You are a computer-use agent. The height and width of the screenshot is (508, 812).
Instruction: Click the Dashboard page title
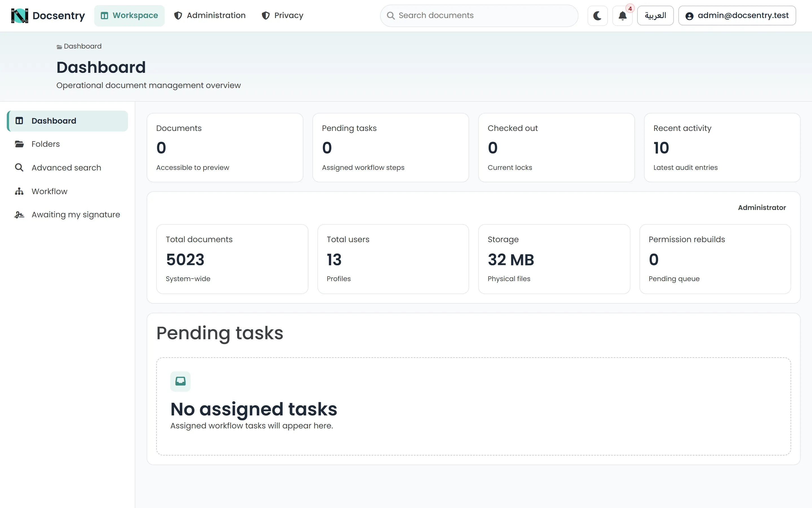click(101, 67)
